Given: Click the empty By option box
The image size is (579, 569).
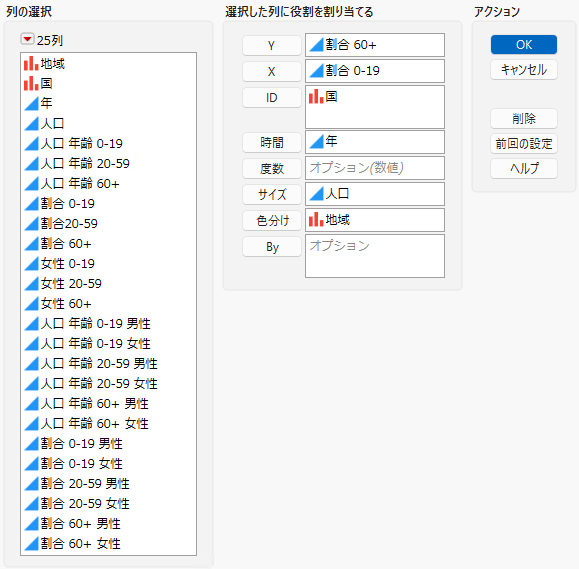Looking at the screenshot, I should tap(375, 256).
